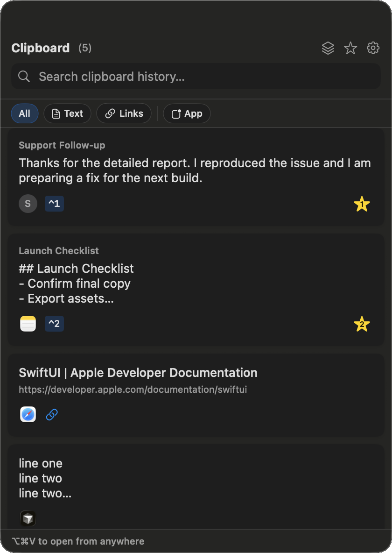This screenshot has width=392, height=553.
Task: Click the cube app icon on line one clip
Action: coord(28,518)
